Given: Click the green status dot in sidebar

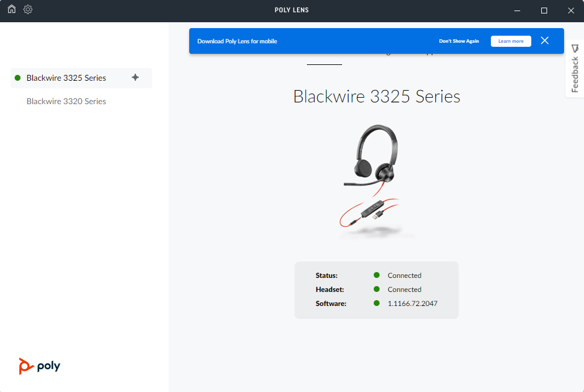Looking at the screenshot, I should 18,78.
